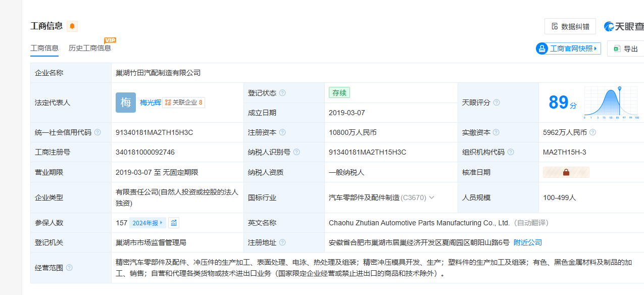Click help icon next to 组织机构代码
Viewport: 644px width, 295px height.
pos(511,152)
